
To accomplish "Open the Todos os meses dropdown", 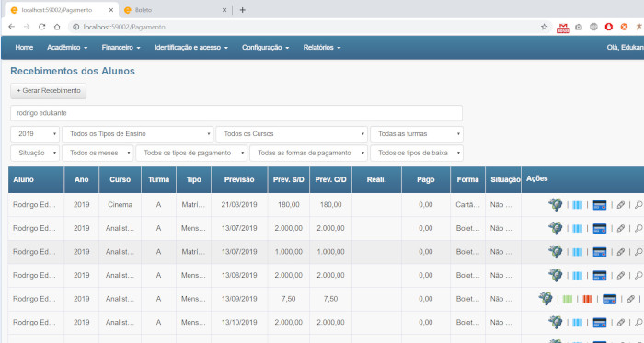I will click(x=98, y=153).
